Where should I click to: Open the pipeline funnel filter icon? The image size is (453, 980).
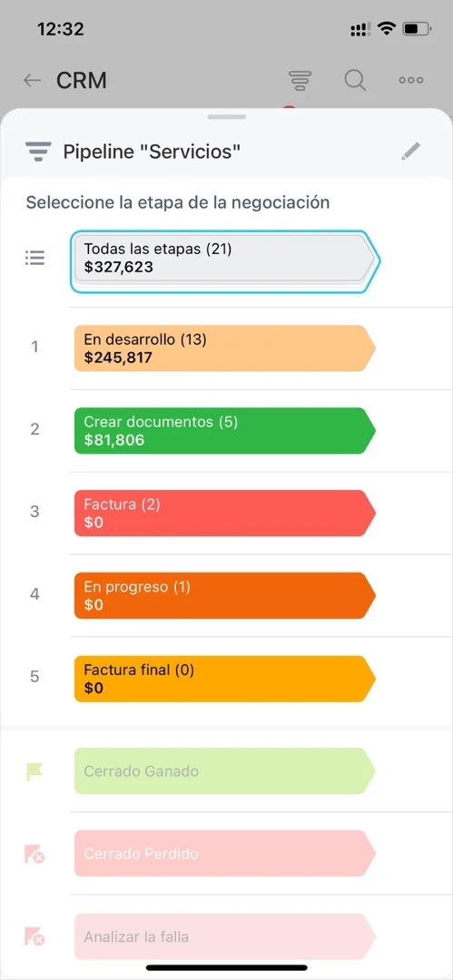tap(300, 80)
